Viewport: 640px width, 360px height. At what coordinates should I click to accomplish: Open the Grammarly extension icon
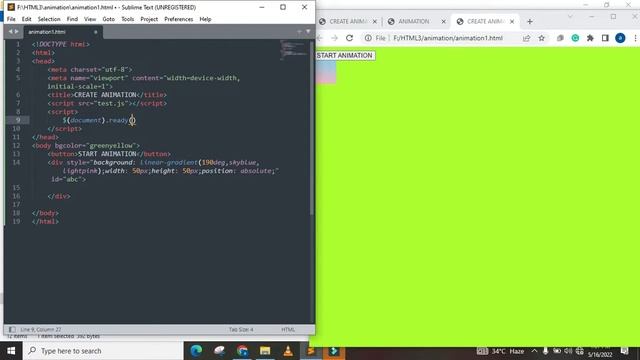pyautogui.click(x=575, y=38)
